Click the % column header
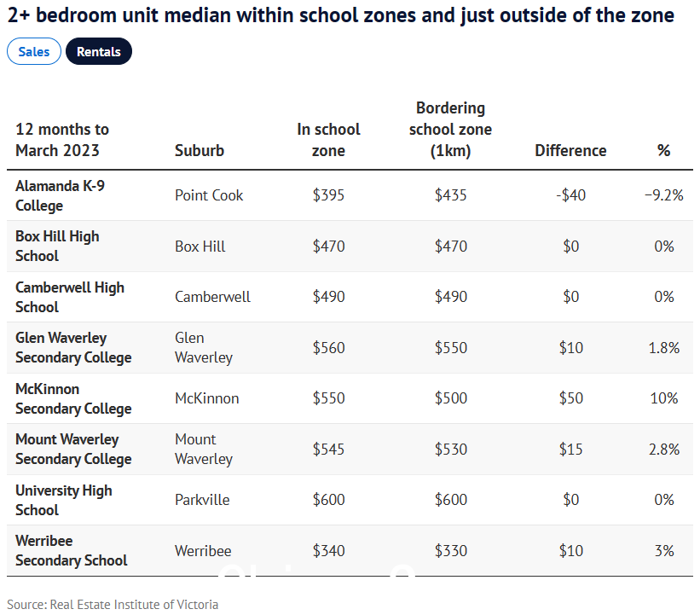The image size is (700, 615). 664,150
